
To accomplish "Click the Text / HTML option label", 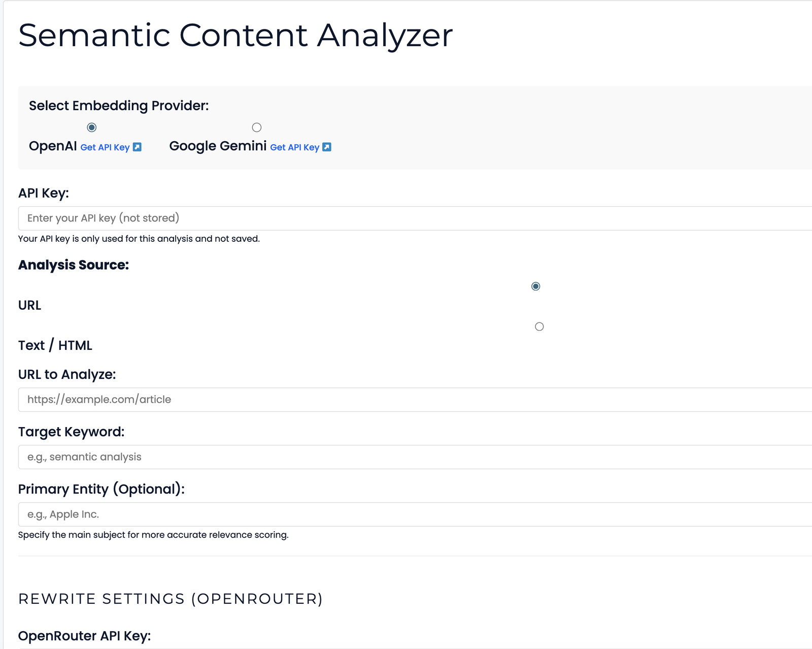I will pos(55,345).
